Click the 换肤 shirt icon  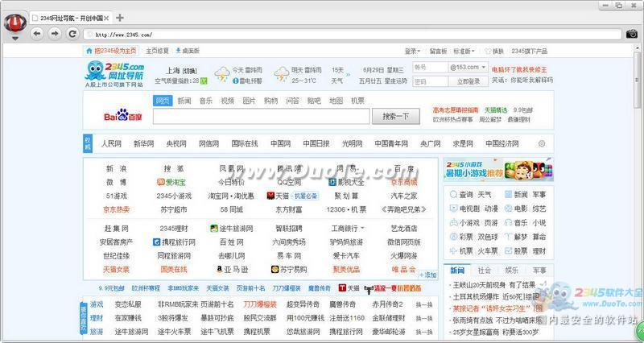(488, 52)
